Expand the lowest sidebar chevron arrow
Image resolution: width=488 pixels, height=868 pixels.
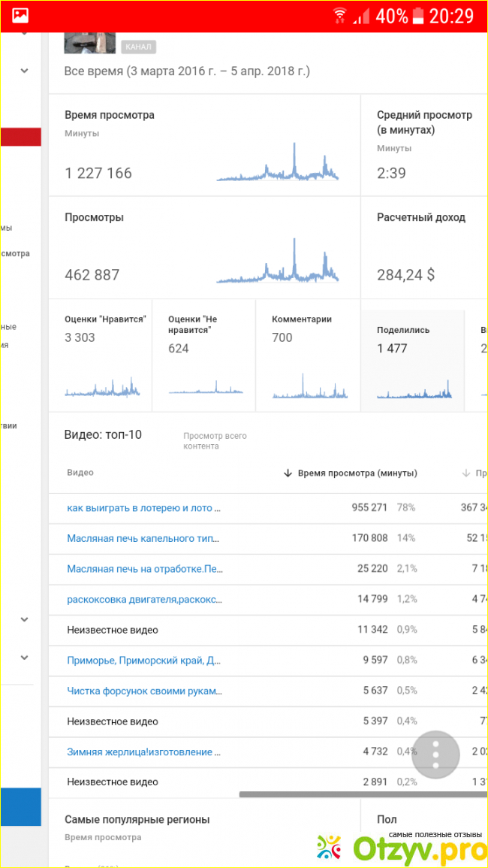pos(24,658)
